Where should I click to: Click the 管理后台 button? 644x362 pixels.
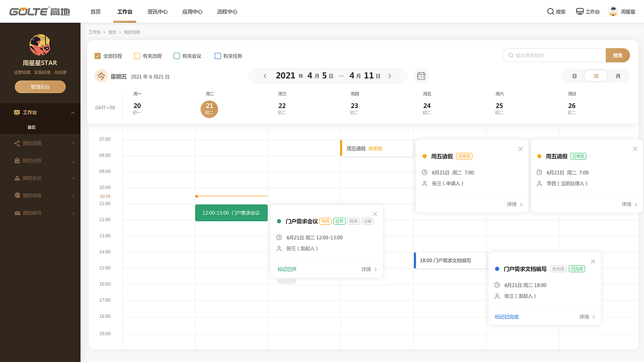[40, 87]
